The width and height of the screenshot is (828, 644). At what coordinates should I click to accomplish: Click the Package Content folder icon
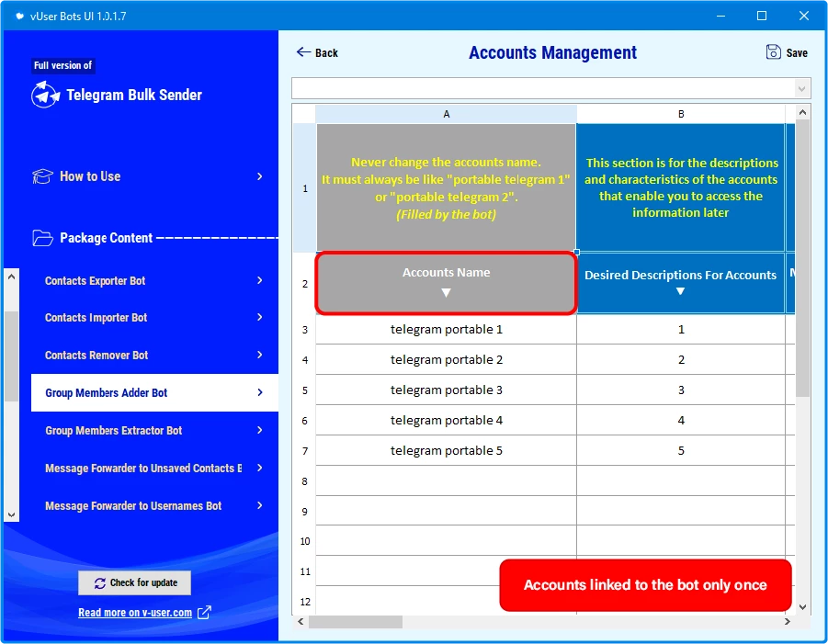tap(42, 238)
